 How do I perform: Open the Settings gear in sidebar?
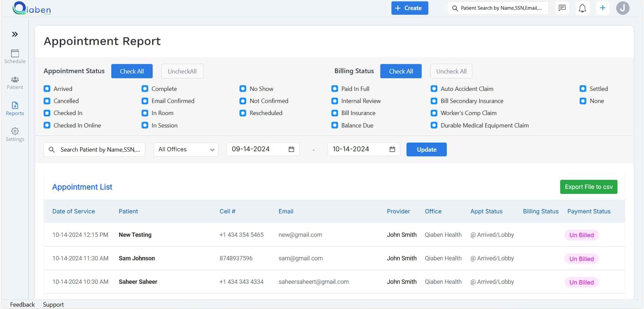(15, 135)
